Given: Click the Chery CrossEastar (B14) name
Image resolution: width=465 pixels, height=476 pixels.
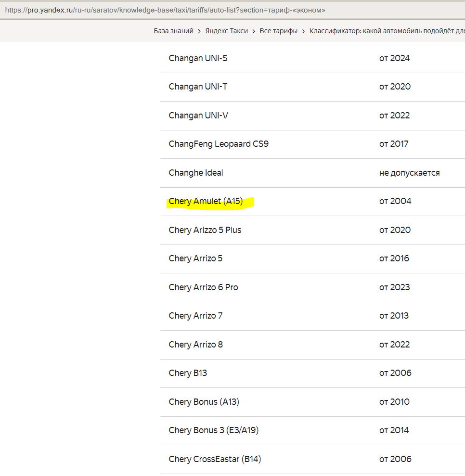Looking at the screenshot, I should [x=215, y=459].
